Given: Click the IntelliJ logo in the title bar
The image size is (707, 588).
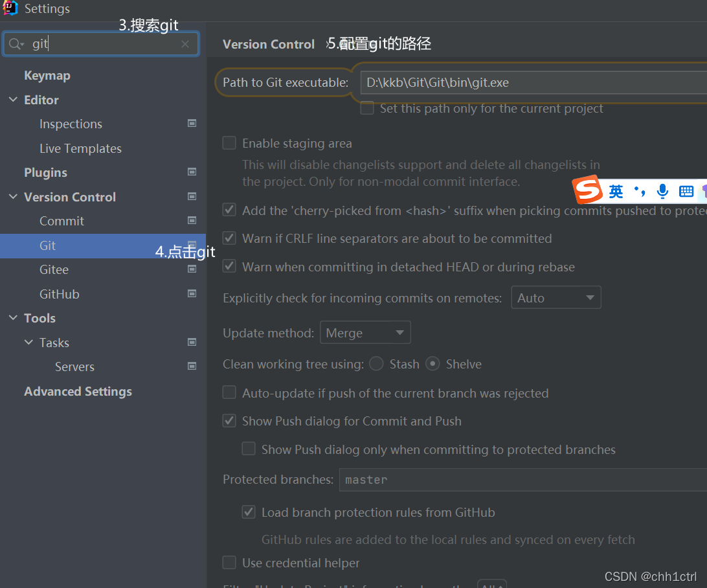Looking at the screenshot, I should pos(10,8).
